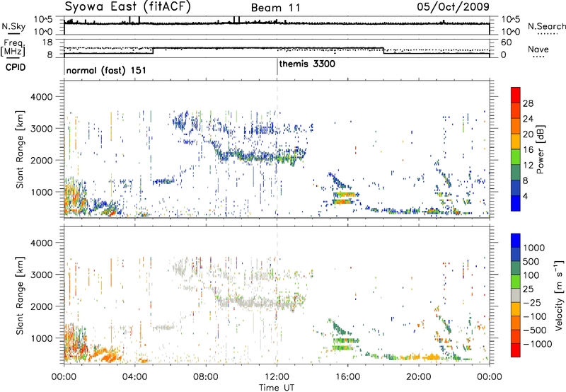Click the 'normal (fast) 151' CPID text
This screenshot has height=392, width=566.
pos(106,70)
